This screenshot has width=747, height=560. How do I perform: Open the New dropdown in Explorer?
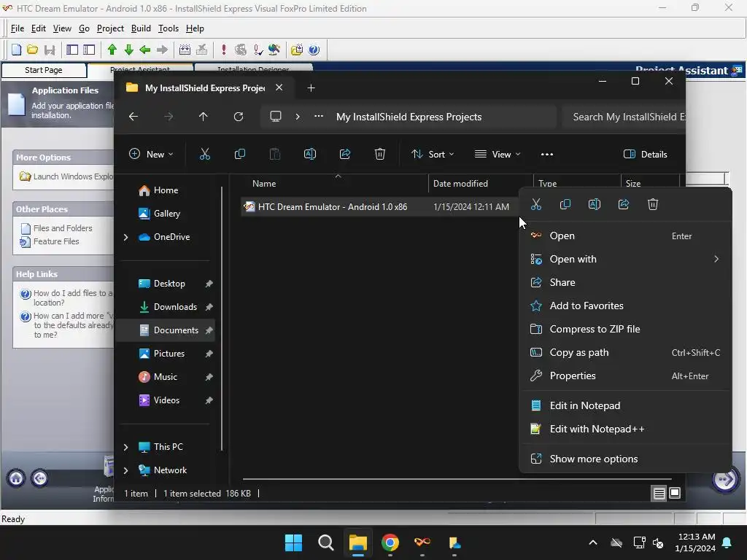tap(151, 155)
